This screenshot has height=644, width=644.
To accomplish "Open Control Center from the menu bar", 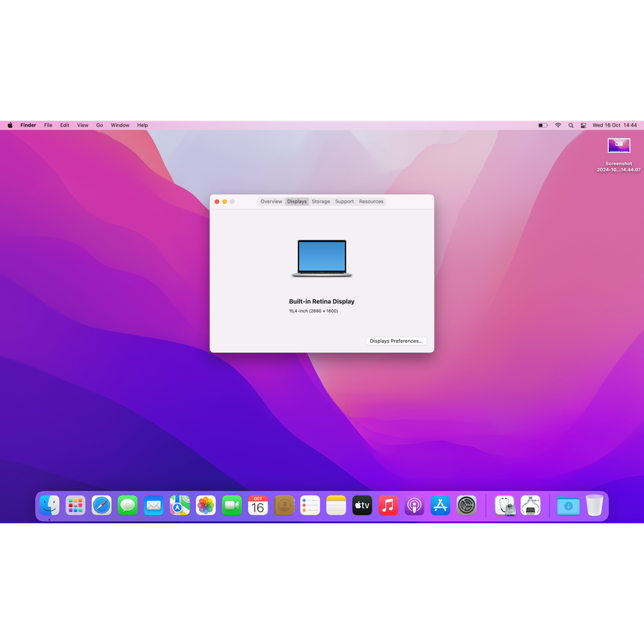I will point(583,125).
